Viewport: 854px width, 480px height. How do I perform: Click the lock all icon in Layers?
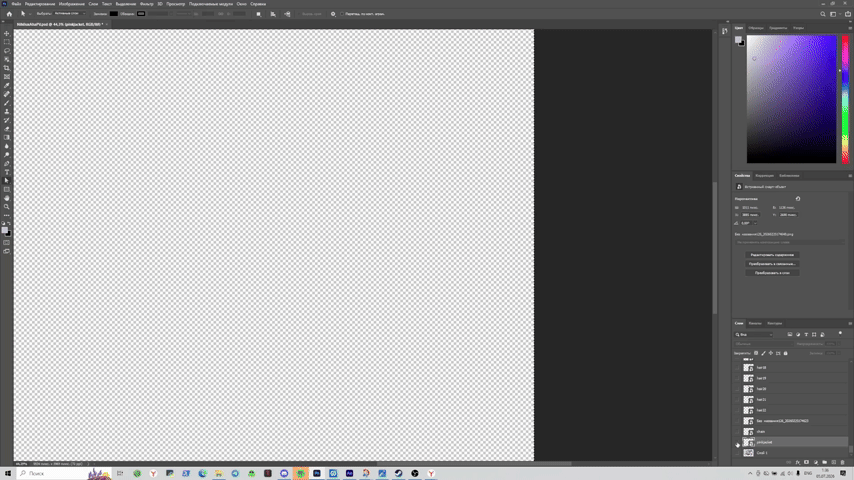click(785, 353)
